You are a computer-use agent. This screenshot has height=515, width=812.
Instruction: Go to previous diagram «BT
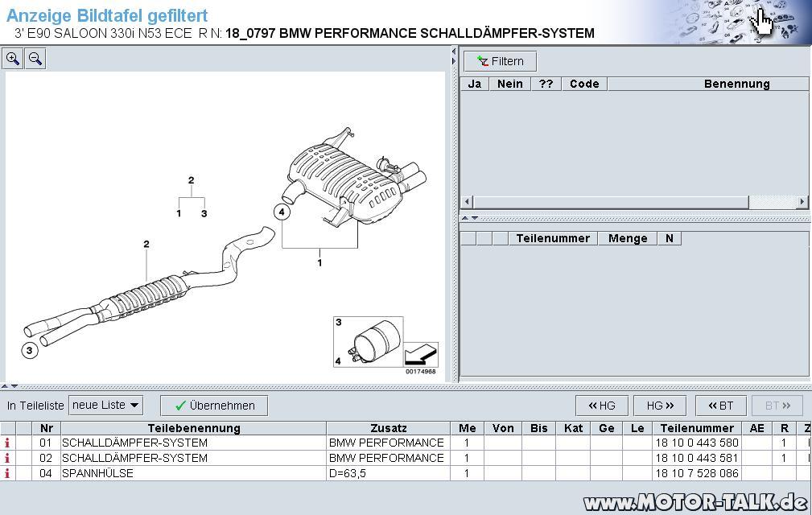[721, 406]
